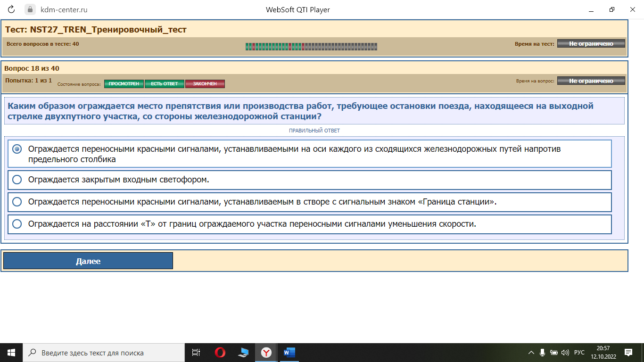
Task: Open the Windows Start menu
Action: (x=11, y=352)
